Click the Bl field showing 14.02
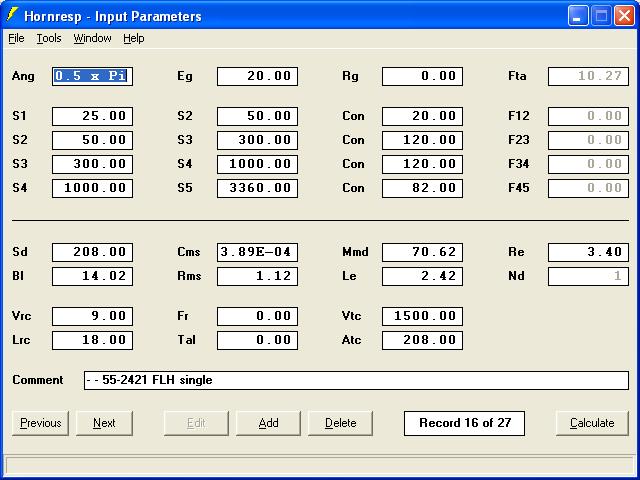 (x=92, y=276)
